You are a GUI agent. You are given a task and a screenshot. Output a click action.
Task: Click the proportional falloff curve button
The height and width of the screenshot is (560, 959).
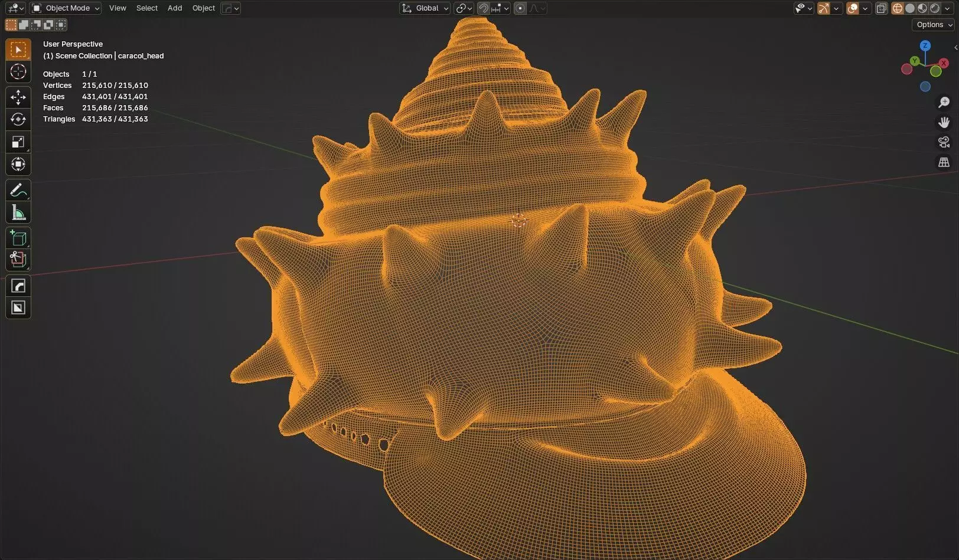[537, 8]
